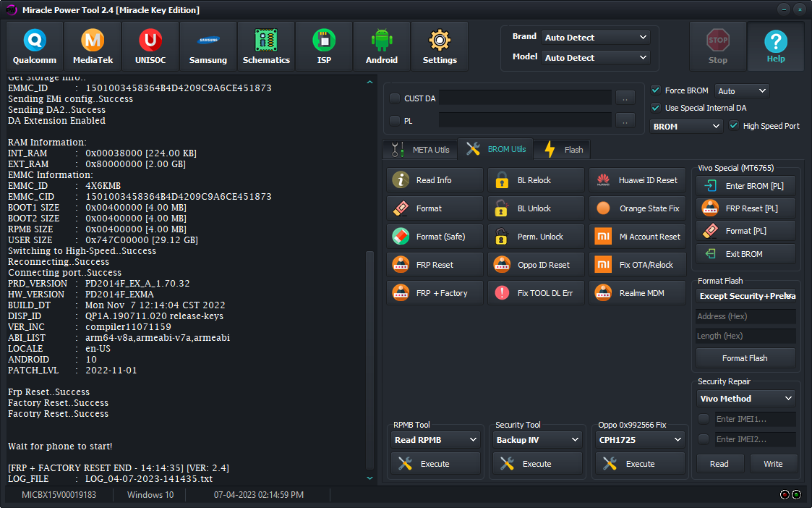Run the FRP Reset action
812x508 pixels.
pos(435,265)
